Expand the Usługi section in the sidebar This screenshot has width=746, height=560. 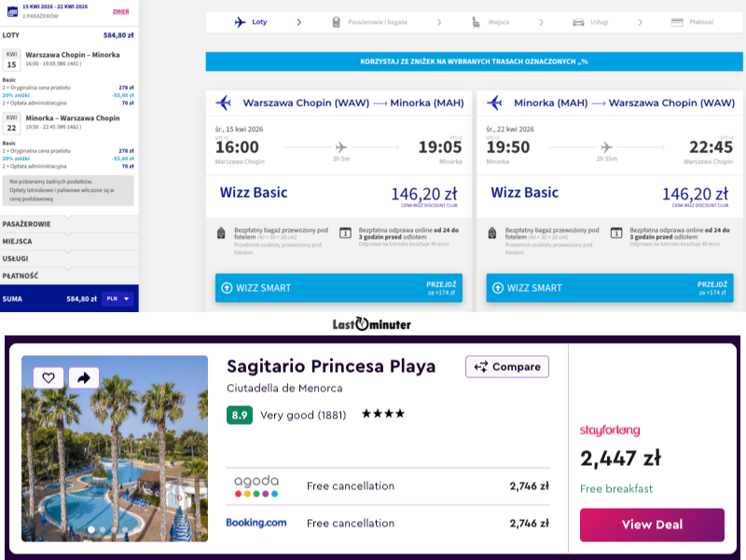click(69, 258)
